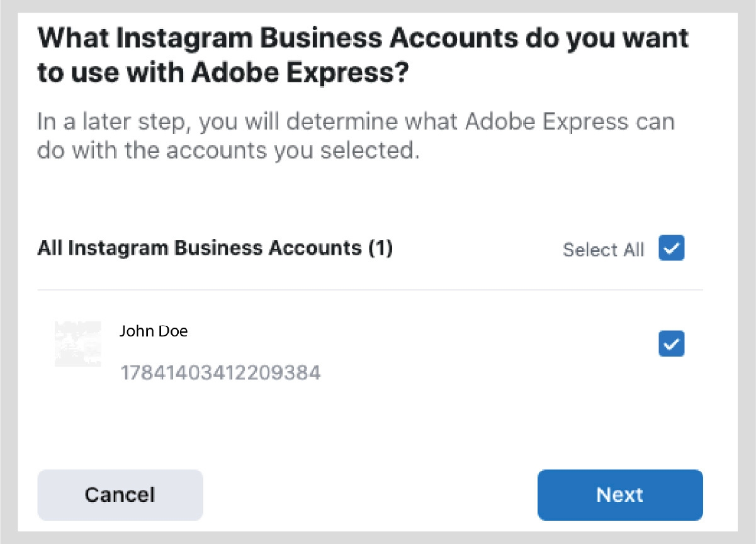756x544 pixels.
Task: Click the white checkmark beside John Doe
Action: pyautogui.click(x=671, y=344)
